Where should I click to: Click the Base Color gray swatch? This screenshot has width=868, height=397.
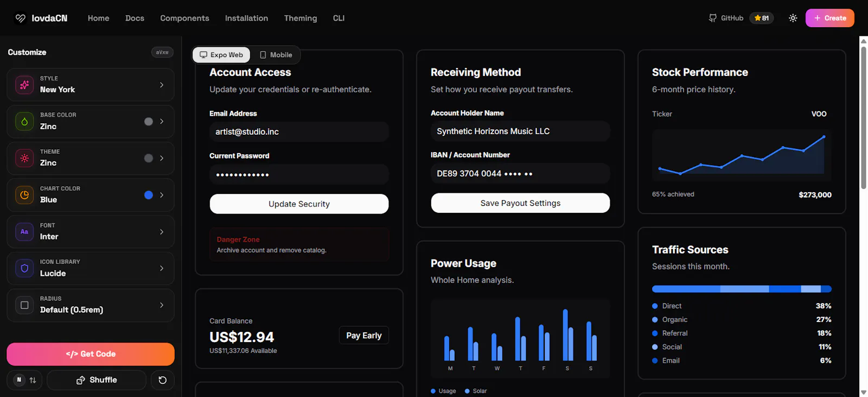click(149, 122)
